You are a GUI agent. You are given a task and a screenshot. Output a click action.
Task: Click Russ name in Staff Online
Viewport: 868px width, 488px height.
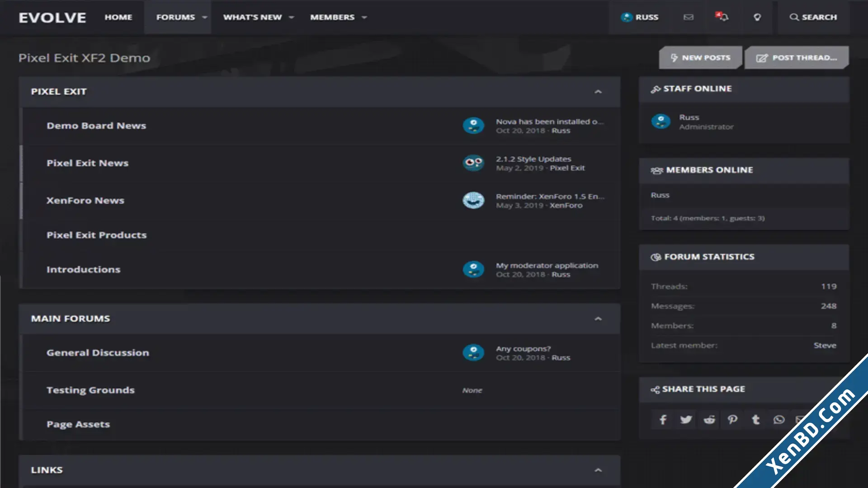click(689, 117)
